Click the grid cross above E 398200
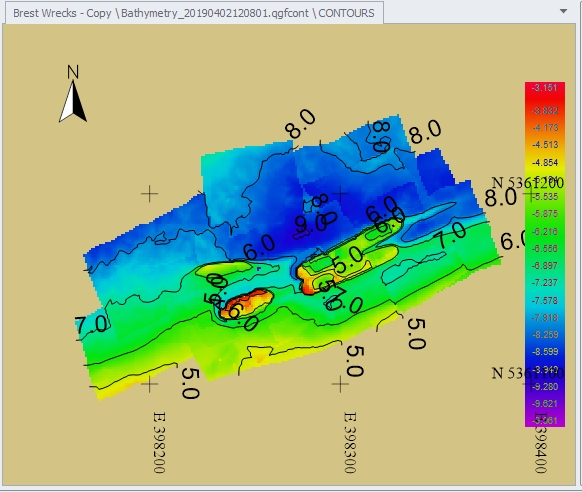The image size is (582, 492). [x=150, y=384]
